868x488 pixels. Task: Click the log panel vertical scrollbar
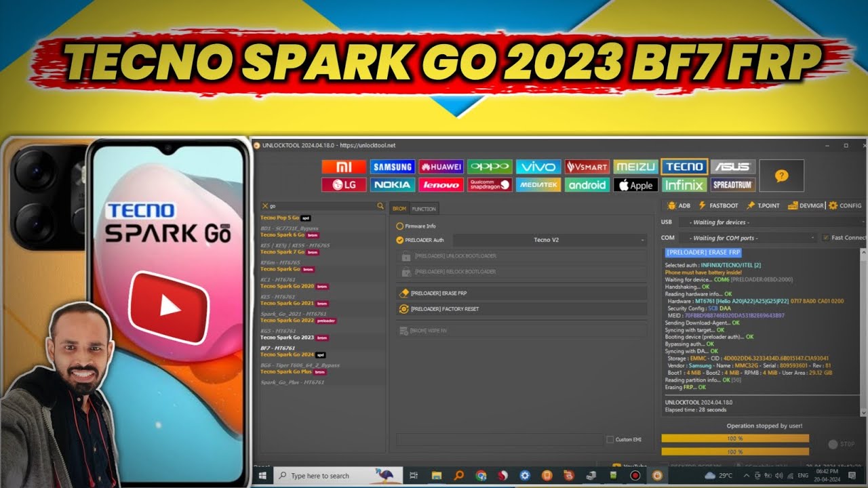pos(864,331)
